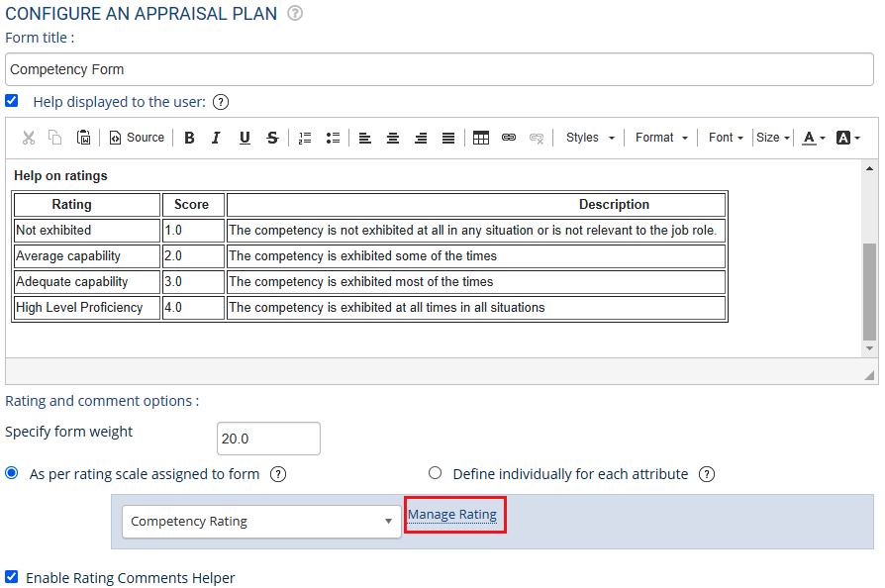
Task: Open the Format dropdown
Action: pos(661,139)
